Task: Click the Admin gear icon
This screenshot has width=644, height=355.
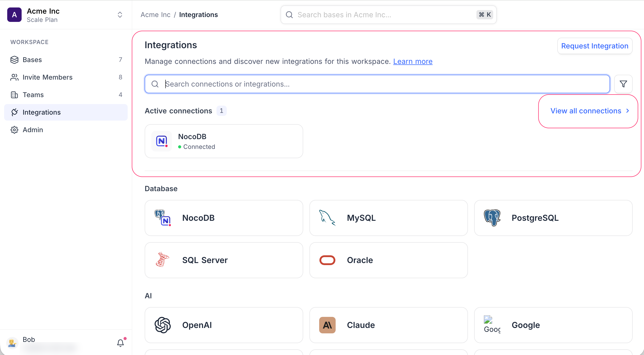Action: pyautogui.click(x=14, y=130)
